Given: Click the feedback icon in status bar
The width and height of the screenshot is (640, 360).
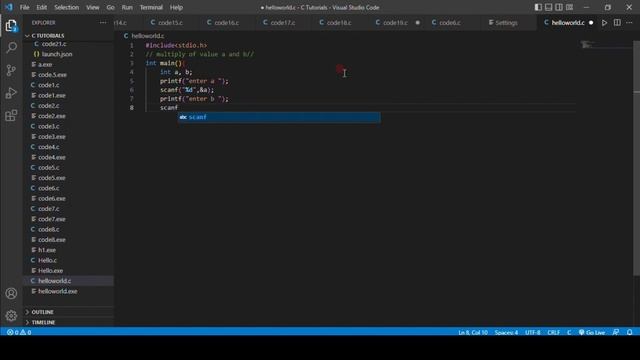Looking at the screenshot, I should [616, 332].
